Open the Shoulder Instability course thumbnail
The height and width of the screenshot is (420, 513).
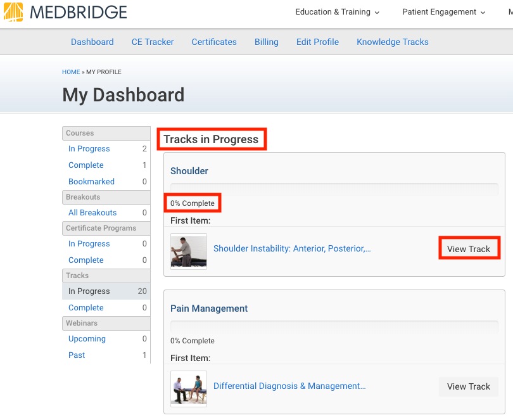pos(189,251)
